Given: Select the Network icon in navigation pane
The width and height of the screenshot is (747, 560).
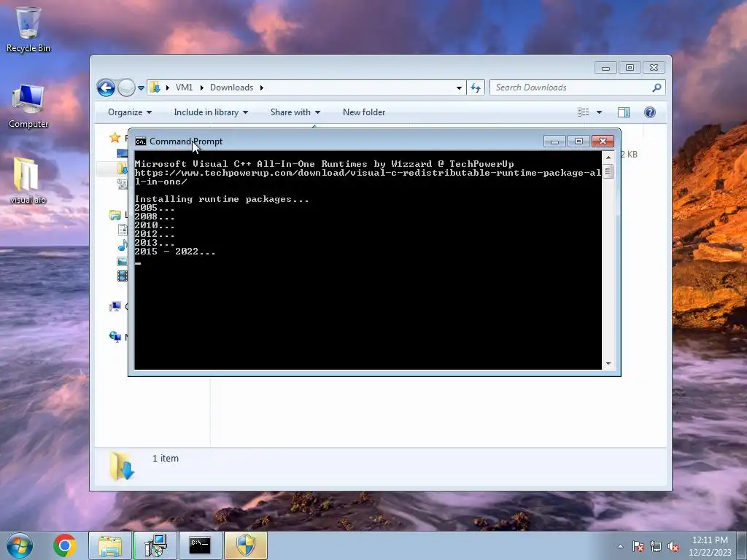Looking at the screenshot, I should tap(115, 337).
